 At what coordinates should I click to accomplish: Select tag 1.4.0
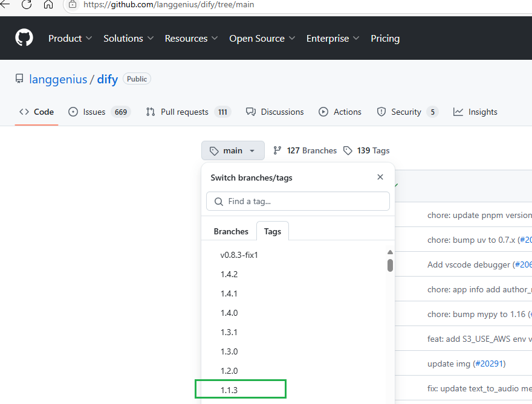229,313
